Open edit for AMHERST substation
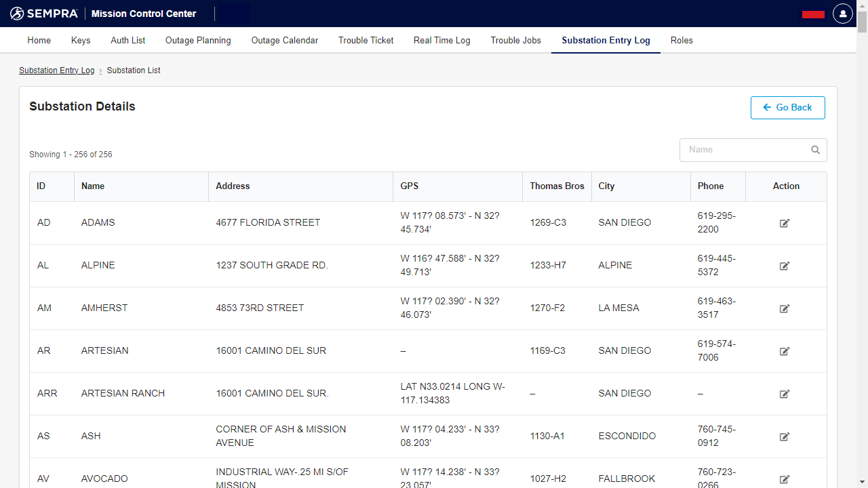This screenshot has height=488, width=868. pyautogui.click(x=785, y=308)
